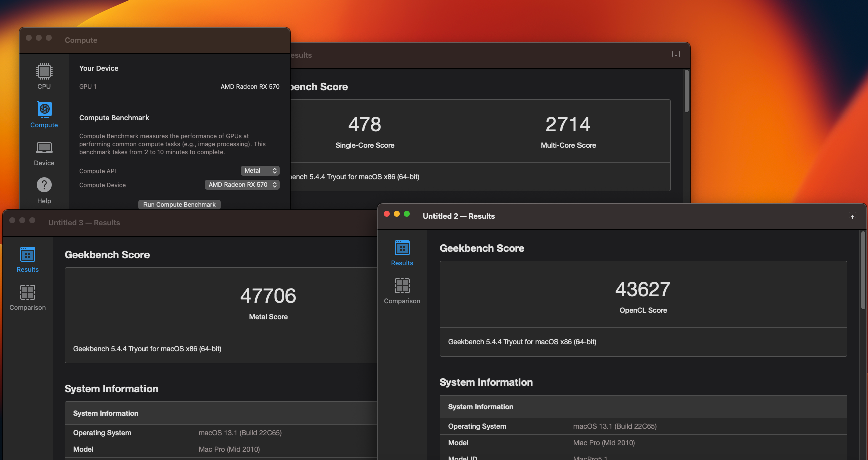Open Compute Device AMD Radeon dropdown
The width and height of the screenshot is (868, 460).
pos(242,185)
